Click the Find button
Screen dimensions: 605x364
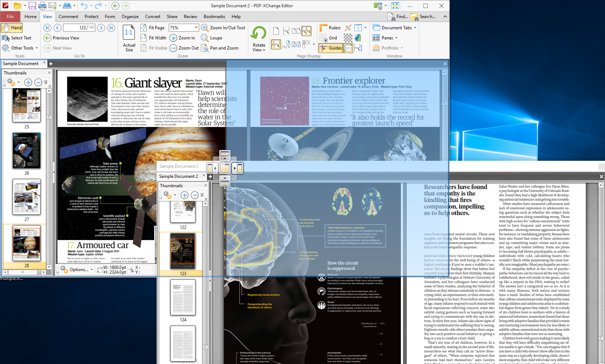pyautogui.click(x=398, y=16)
